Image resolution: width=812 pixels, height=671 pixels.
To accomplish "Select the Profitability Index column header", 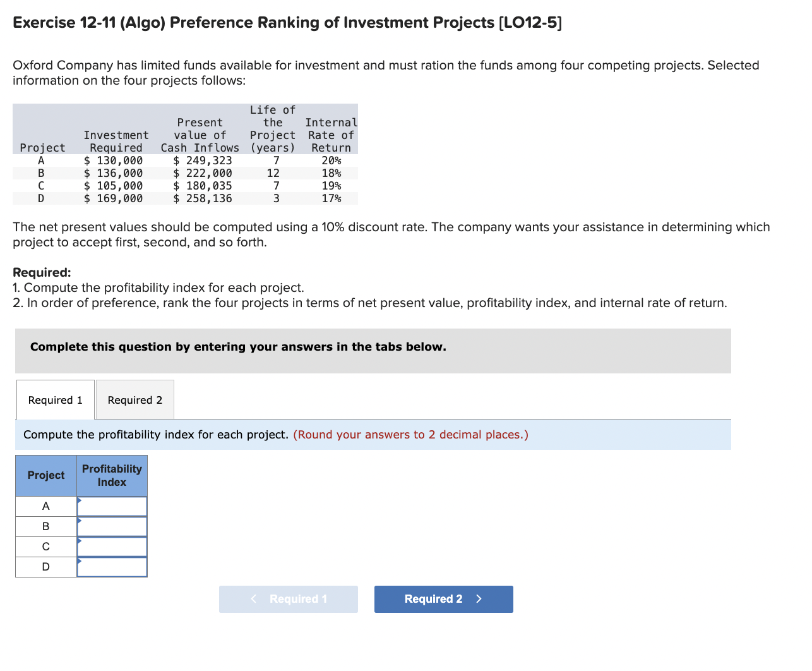I will pyautogui.click(x=112, y=475).
